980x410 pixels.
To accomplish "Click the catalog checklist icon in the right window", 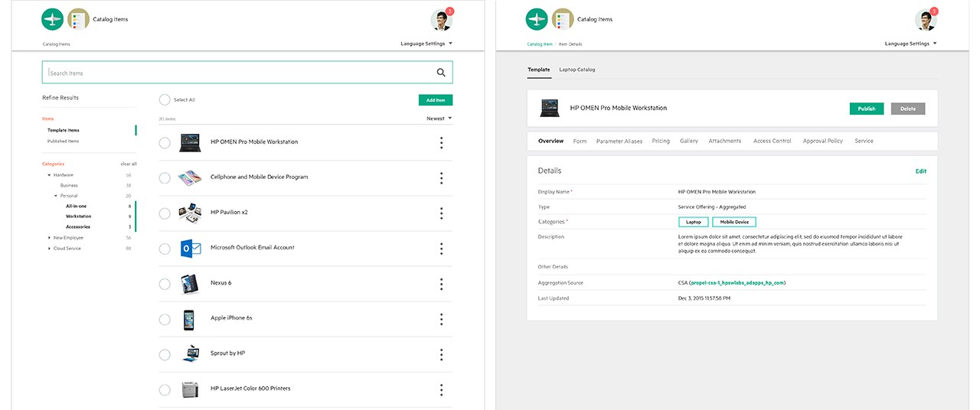I will (563, 19).
